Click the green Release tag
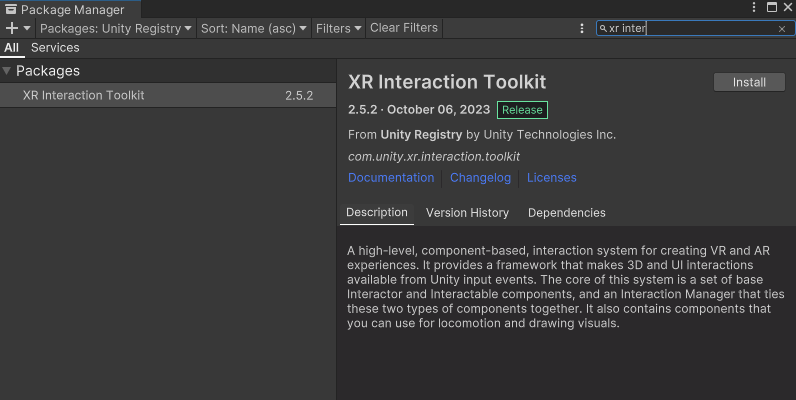The height and width of the screenshot is (400, 796). 522,110
